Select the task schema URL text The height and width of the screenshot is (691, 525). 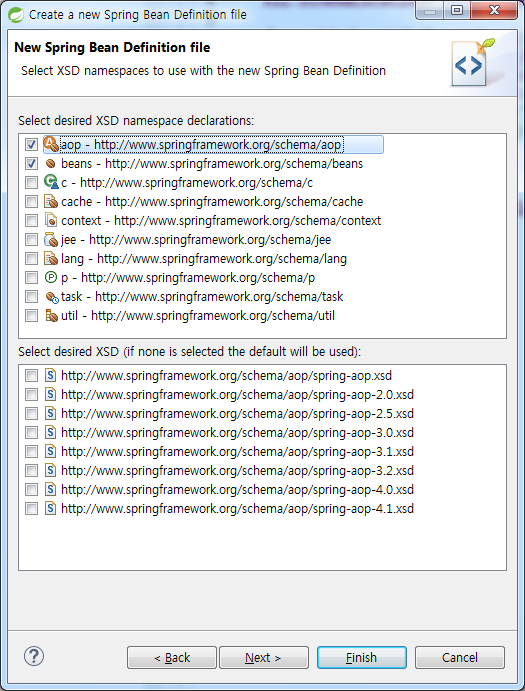coord(202,296)
